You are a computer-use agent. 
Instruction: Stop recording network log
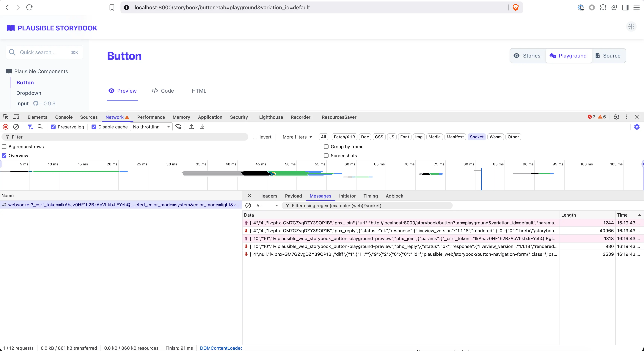(5, 127)
